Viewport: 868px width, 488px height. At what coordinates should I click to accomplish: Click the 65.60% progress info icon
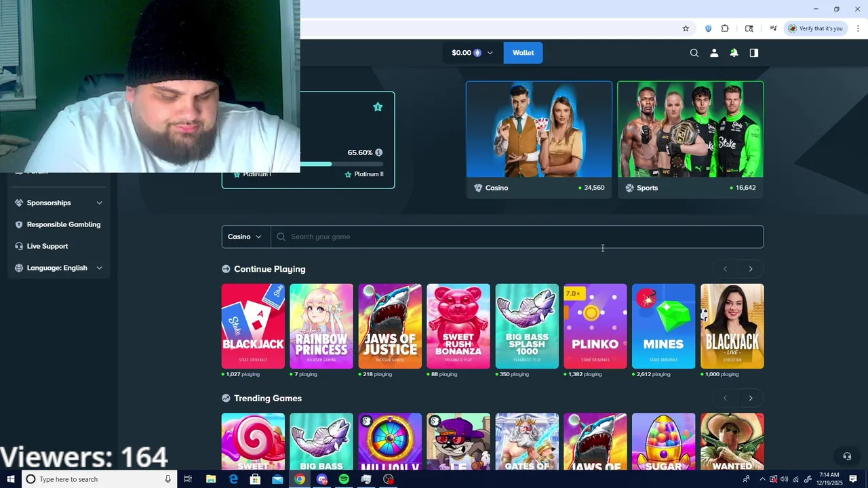click(x=379, y=152)
